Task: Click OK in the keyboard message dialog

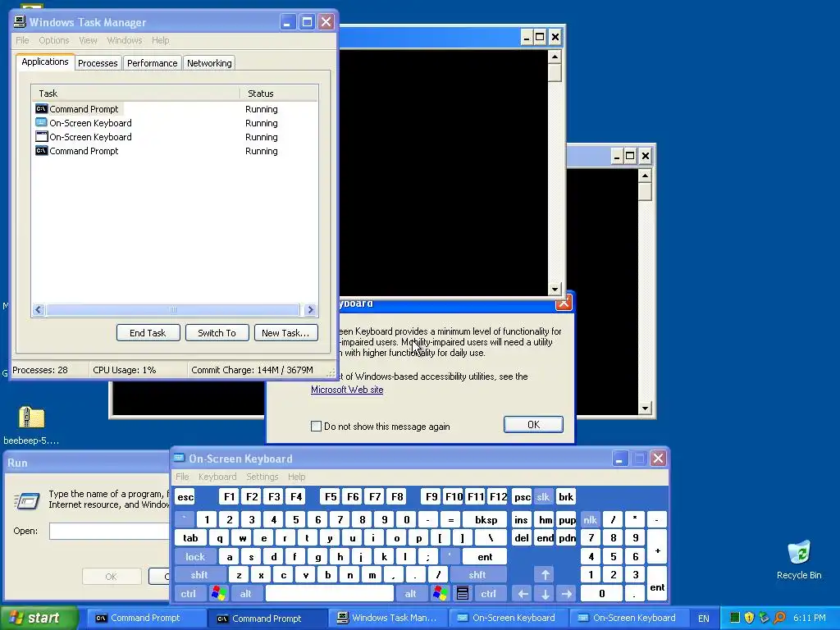Action: tap(533, 424)
